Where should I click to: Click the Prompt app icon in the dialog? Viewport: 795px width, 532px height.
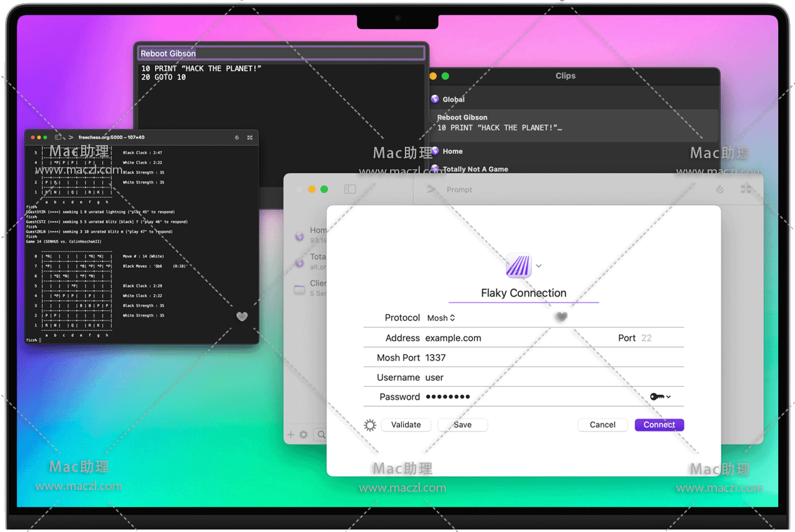click(518, 265)
